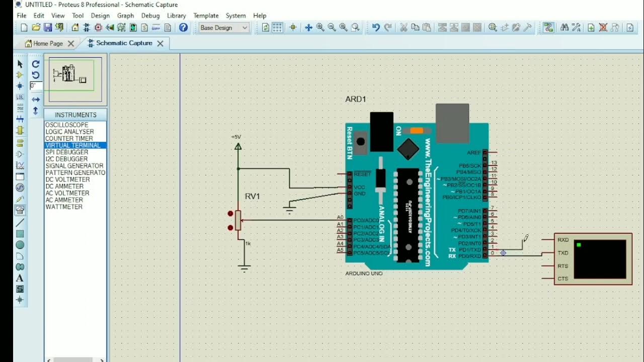Cut selection with the scissors icon
644x362 pixels.
pyautogui.click(x=404, y=28)
